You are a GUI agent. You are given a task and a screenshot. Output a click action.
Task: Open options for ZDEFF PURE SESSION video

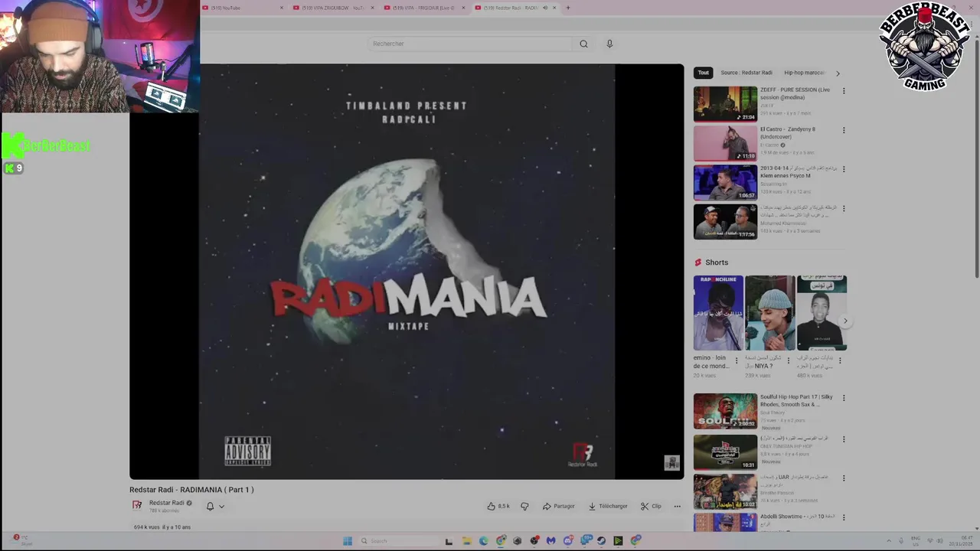844,90
